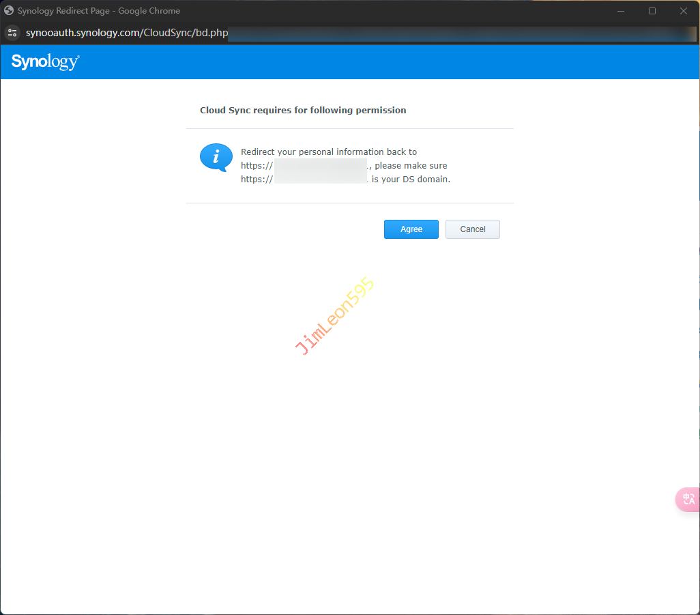Viewport: 700px width, 615px height.
Task: Click the 'Synology Redirect Page - Google Chrome' title
Action: pos(98,11)
